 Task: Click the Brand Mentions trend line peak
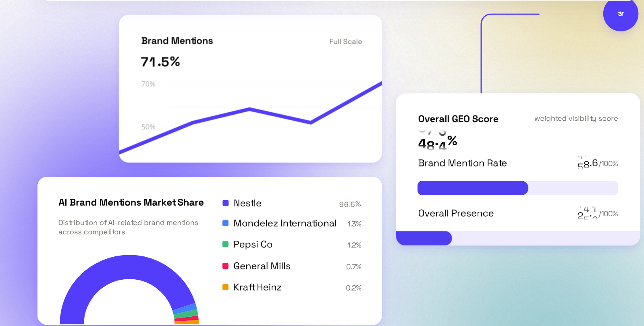click(249, 109)
